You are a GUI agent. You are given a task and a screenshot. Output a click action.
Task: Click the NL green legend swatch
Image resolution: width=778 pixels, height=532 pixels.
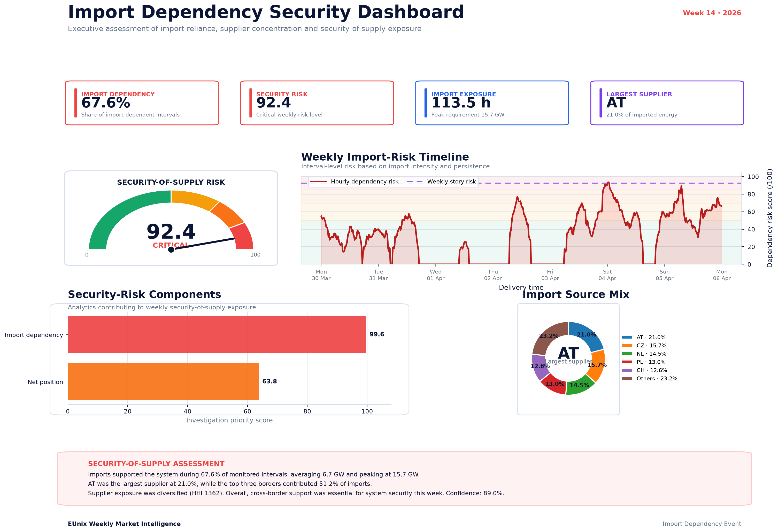pos(627,354)
